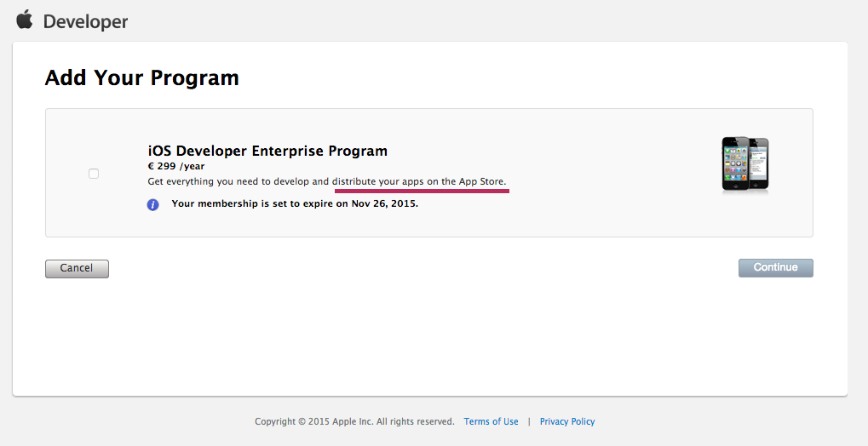Click the blue info icon beside expiry notice
The image size is (868, 446).
[152, 204]
